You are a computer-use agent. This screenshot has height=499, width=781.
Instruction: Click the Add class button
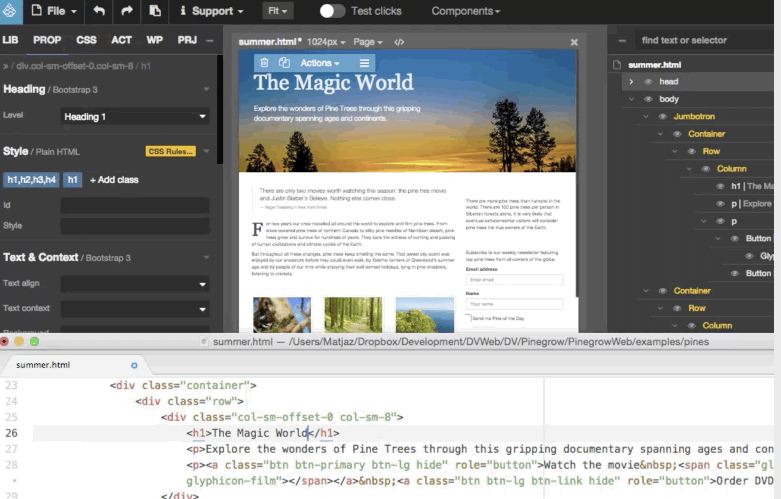tap(114, 180)
